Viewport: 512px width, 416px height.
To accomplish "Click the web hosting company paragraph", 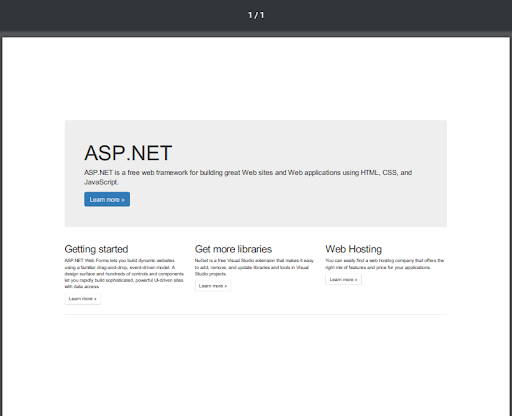I will (385, 264).
